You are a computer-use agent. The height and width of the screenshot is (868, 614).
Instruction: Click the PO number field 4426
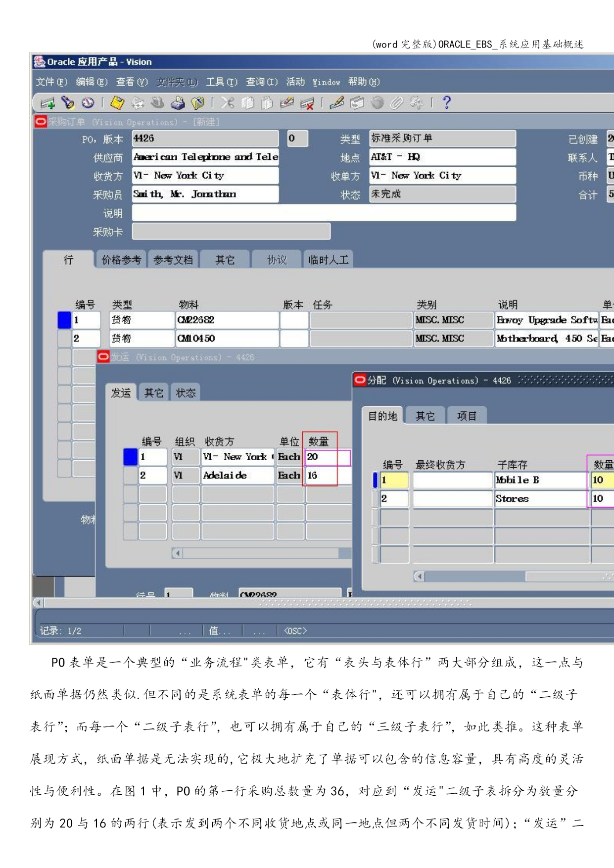coord(205,138)
